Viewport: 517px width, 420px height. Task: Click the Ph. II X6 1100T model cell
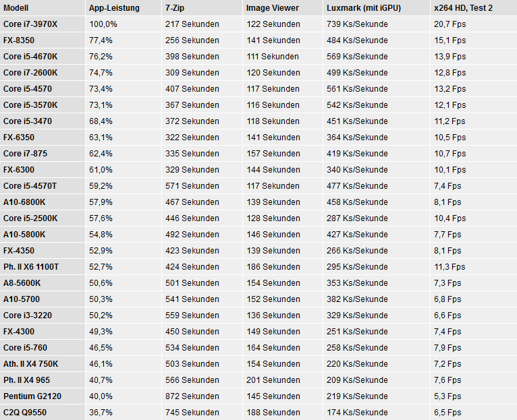[31, 267]
